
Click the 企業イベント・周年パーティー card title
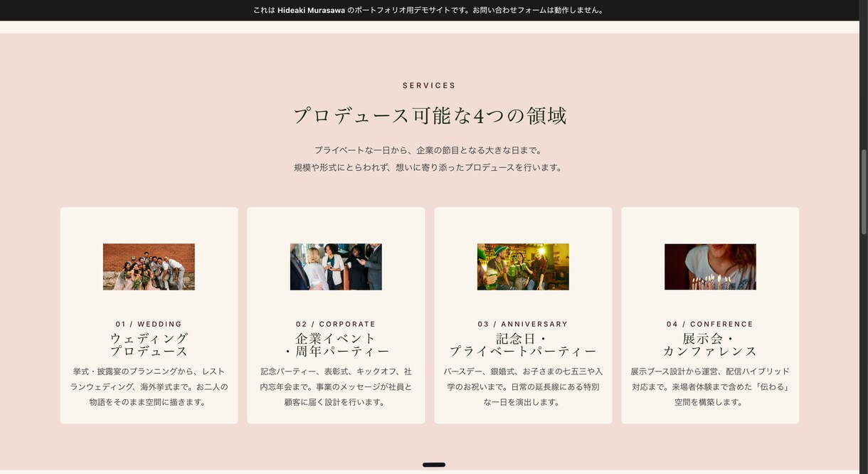(336, 344)
